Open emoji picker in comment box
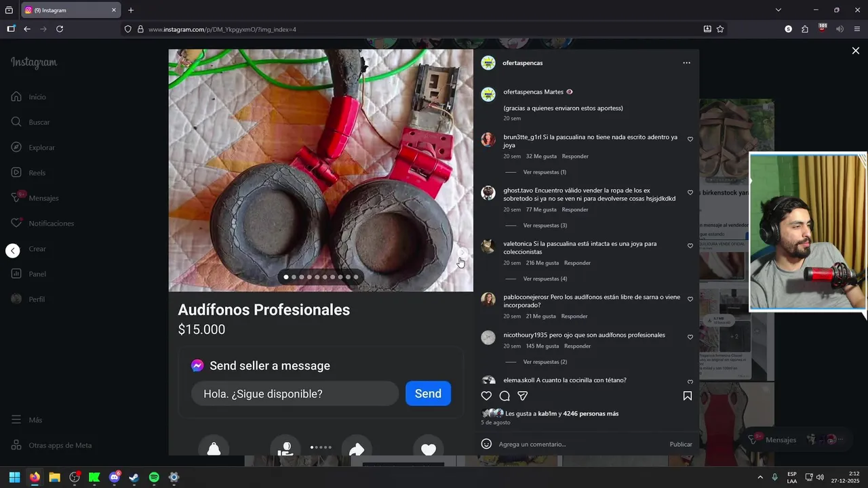This screenshot has width=868, height=488. (486, 444)
